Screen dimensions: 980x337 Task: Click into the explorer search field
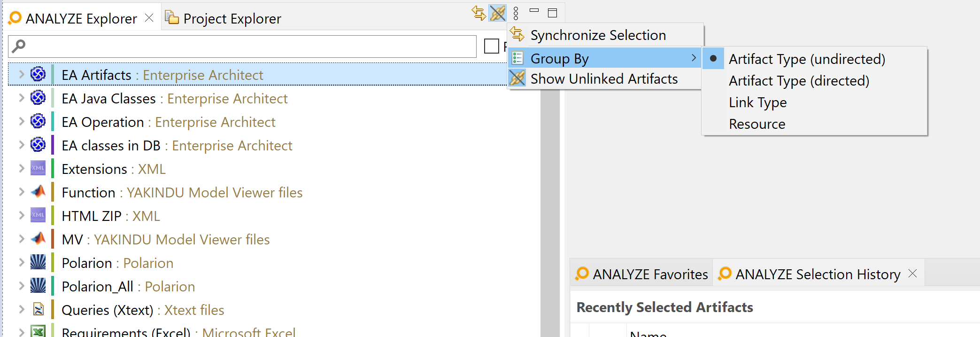coord(242,46)
